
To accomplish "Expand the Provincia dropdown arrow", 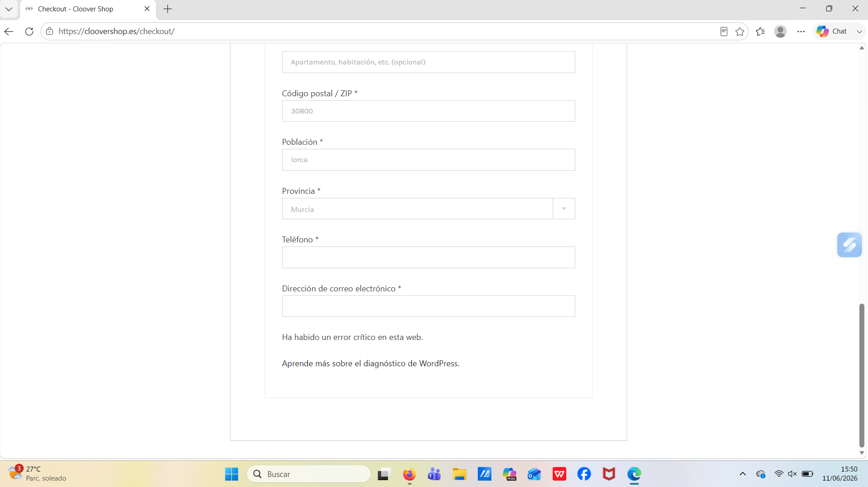I will pyautogui.click(x=564, y=209).
